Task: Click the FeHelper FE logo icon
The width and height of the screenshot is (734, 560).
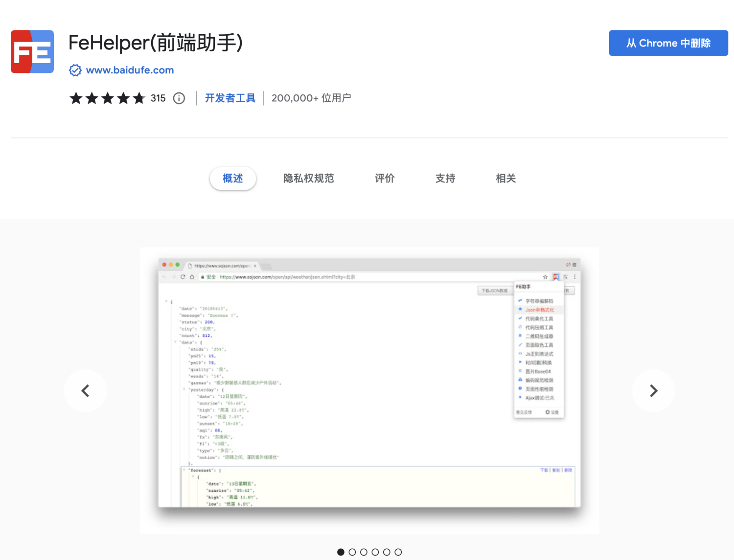Action: point(32,52)
